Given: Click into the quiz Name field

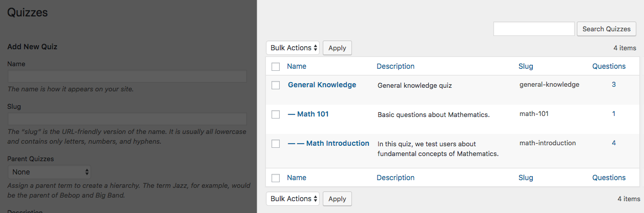Looking at the screenshot, I should (x=127, y=76).
